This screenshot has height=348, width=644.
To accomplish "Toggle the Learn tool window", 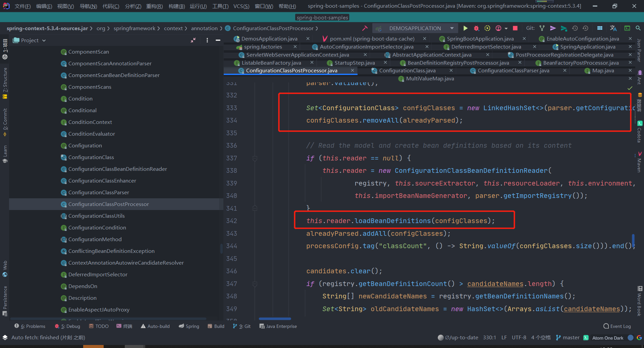I will [x=5, y=154].
